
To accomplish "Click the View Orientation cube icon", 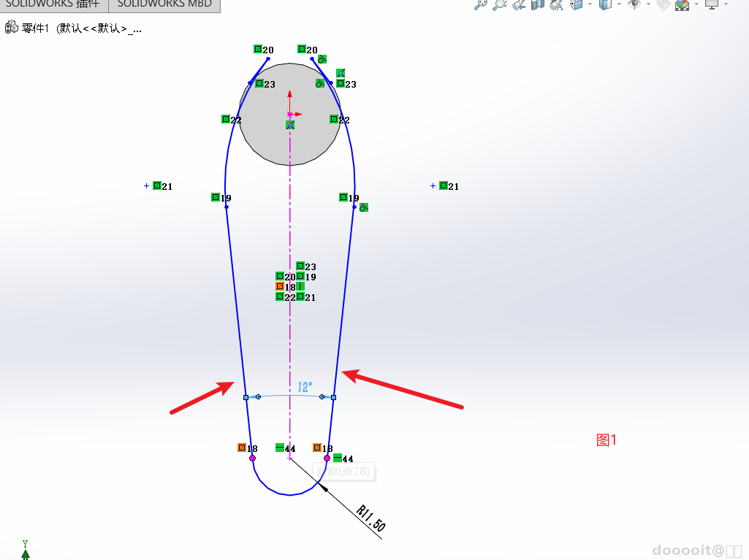I will click(x=577, y=5).
